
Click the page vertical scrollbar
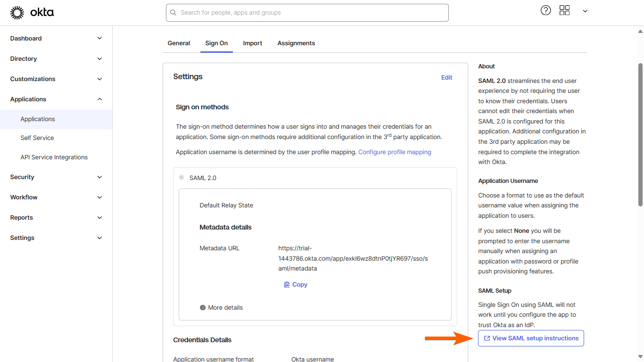coord(640,135)
